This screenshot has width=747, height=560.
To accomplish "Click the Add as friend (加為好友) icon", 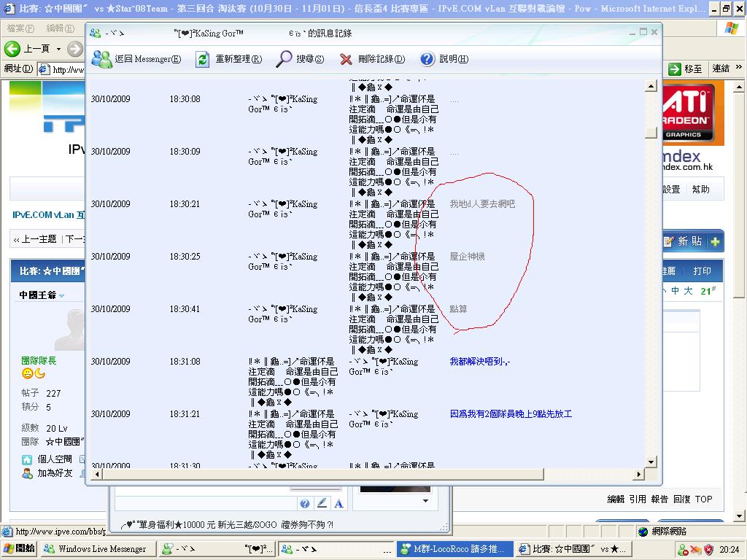I will click(27, 472).
